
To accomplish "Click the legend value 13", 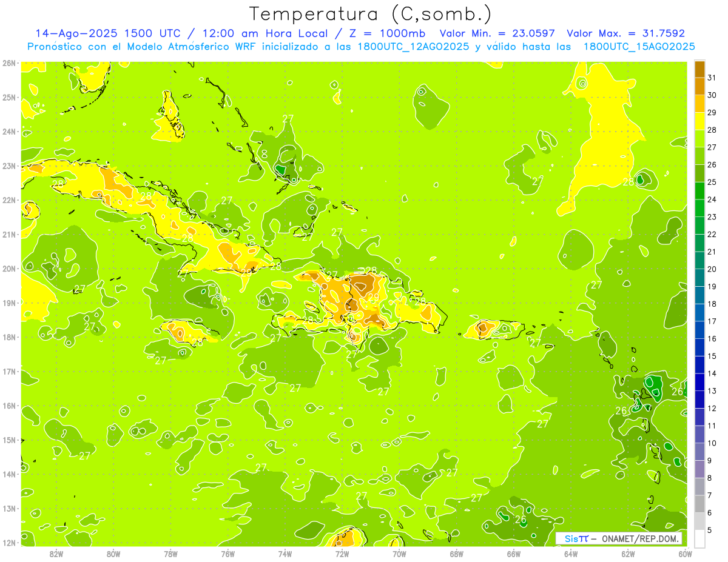I will point(712,391).
